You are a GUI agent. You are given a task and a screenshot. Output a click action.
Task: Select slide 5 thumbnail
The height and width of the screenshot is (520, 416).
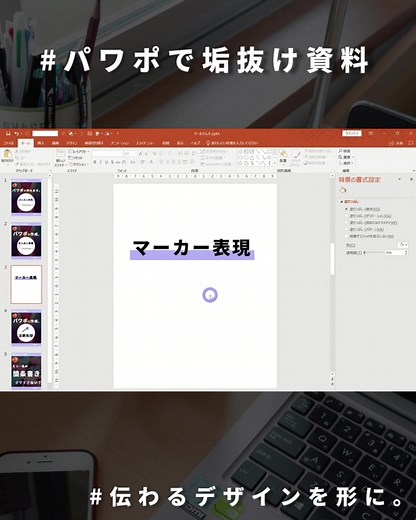coord(26,371)
